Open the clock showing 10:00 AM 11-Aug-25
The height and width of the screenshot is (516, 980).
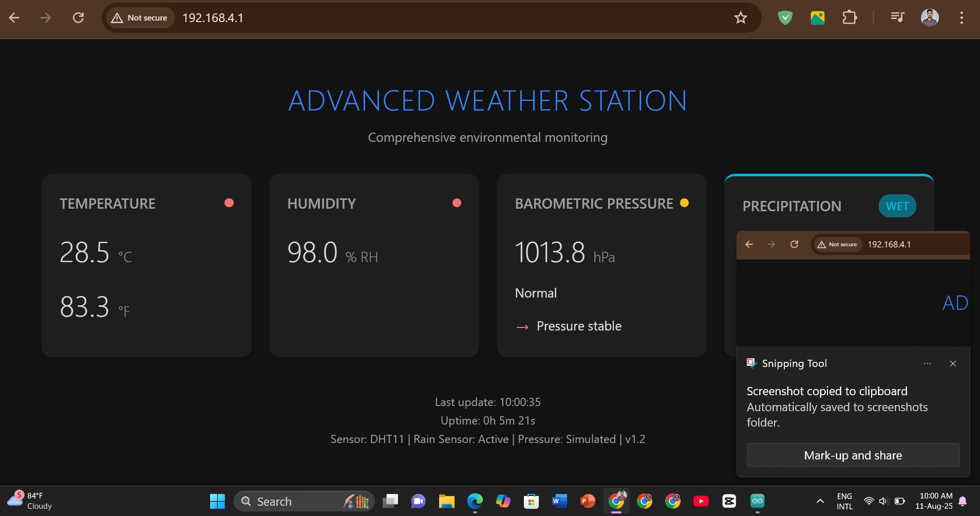pyautogui.click(x=934, y=501)
